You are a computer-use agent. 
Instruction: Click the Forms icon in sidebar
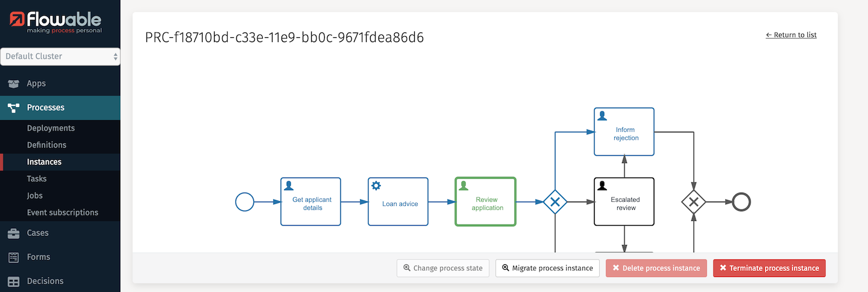click(x=13, y=257)
